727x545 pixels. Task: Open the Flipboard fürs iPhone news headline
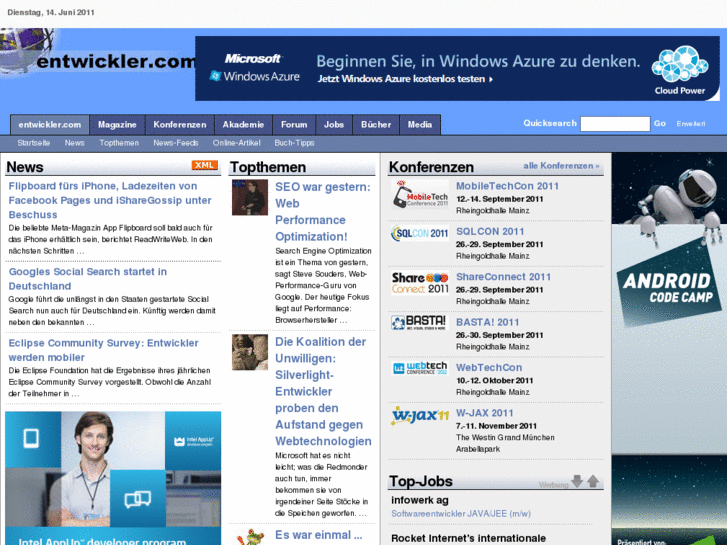(x=110, y=200)
